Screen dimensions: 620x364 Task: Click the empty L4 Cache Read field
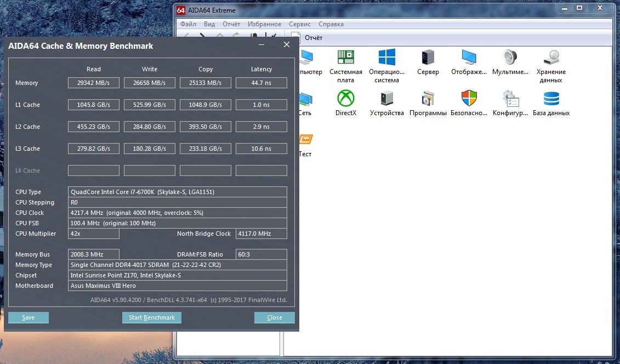point(94,170)
